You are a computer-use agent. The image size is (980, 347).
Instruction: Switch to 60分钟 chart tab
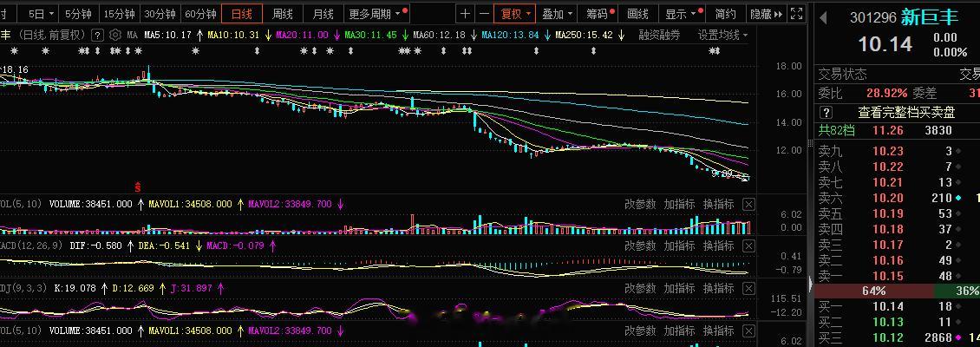(201, 14)
